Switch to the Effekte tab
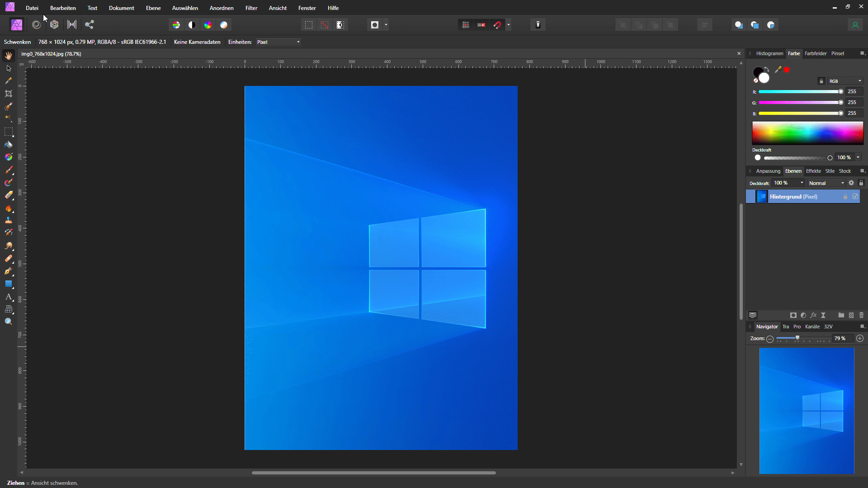The image size is (868, 488). (x=813, y=171)
